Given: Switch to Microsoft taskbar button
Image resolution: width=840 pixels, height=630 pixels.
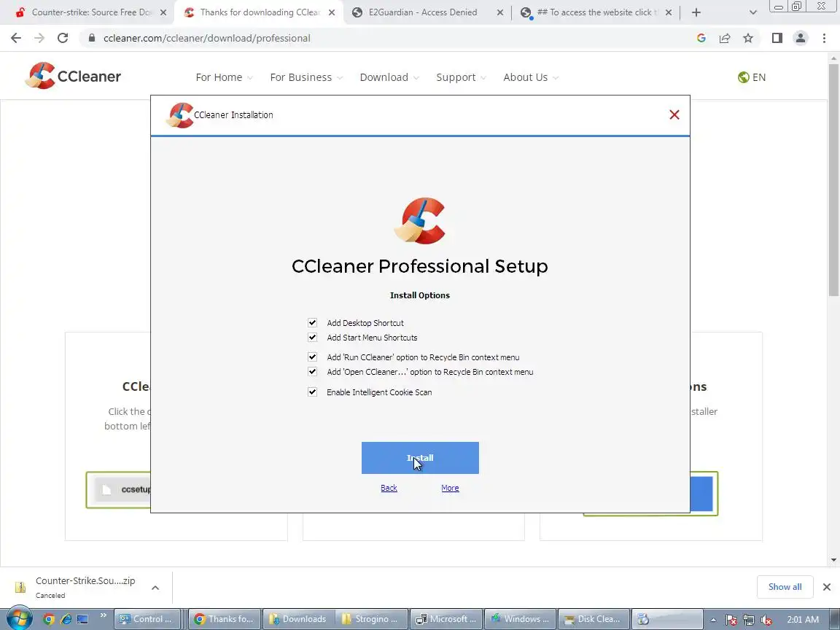Looking at the screenshot, I should 447,619.
